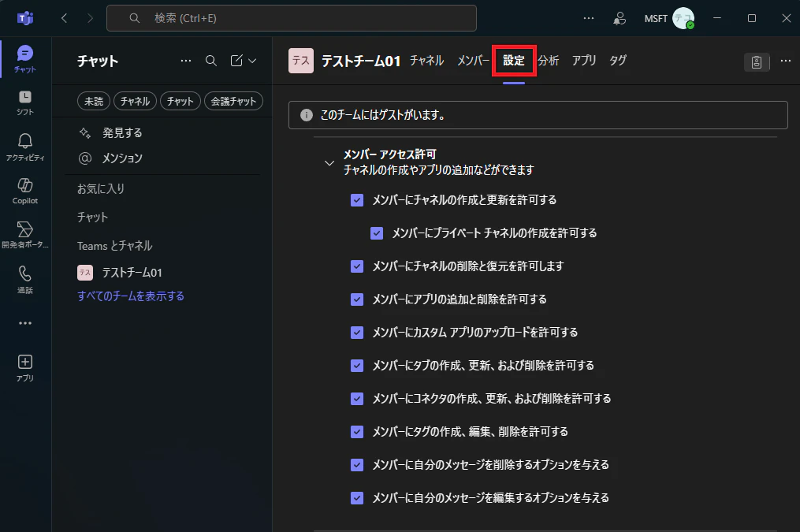Viewport: 800px width, 532px height.
Task: Collapse the メンバー アクセス許可 section
Action: tap(329, 163)
